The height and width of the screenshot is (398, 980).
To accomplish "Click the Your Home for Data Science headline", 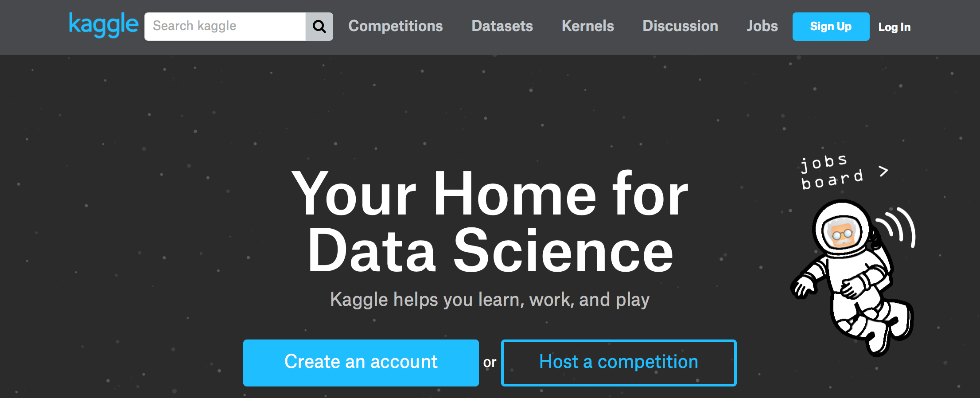I will (x=490, y=222).
